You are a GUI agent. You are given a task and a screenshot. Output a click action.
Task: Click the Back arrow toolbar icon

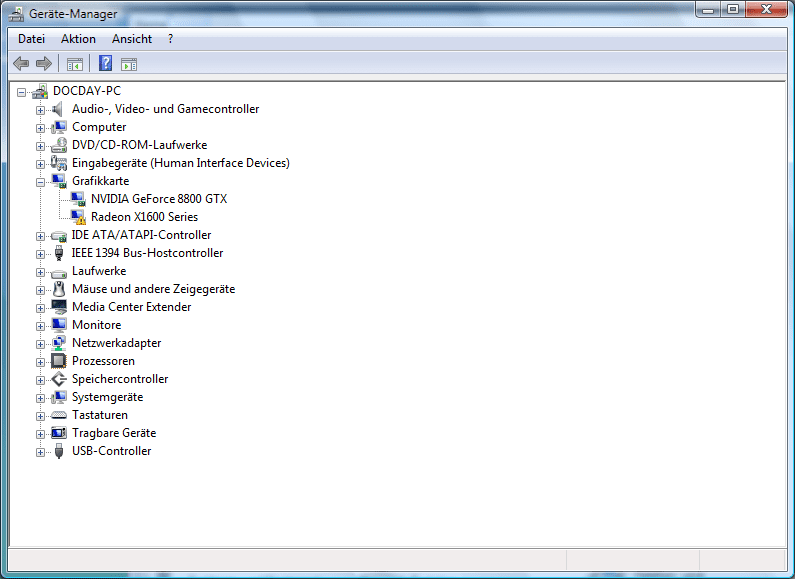[x=21, y=64]
